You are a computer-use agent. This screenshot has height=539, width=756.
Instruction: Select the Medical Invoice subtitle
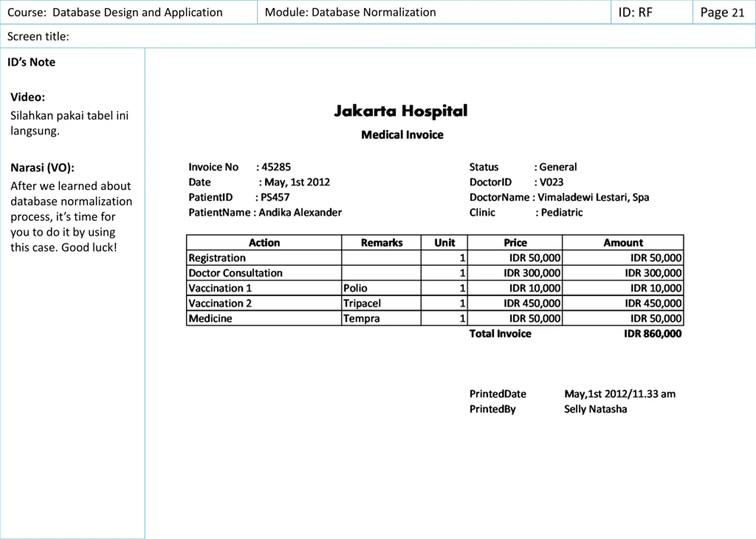point(402,135)
